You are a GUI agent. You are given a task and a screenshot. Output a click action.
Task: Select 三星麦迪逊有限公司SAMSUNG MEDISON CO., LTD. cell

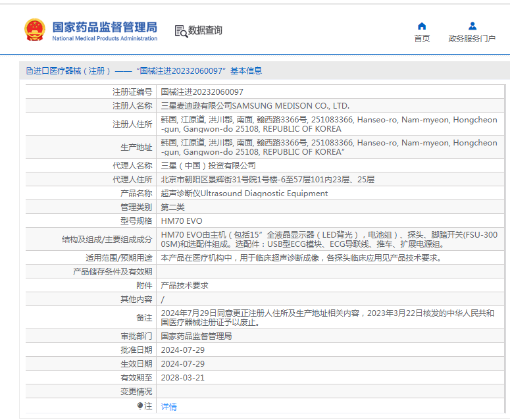coord(255,106)
